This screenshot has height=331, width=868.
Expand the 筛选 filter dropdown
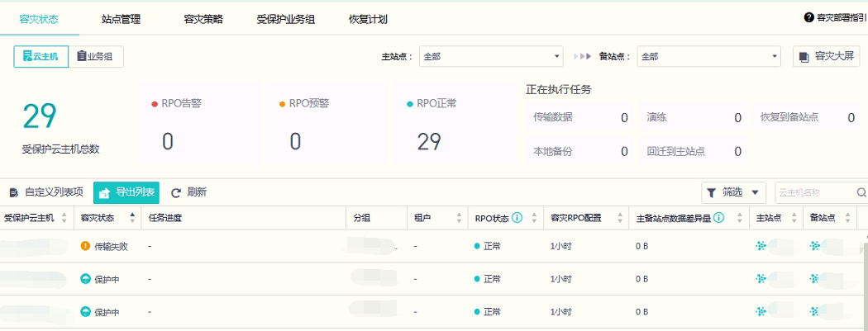pyautogui.click(x=733, y=192)
